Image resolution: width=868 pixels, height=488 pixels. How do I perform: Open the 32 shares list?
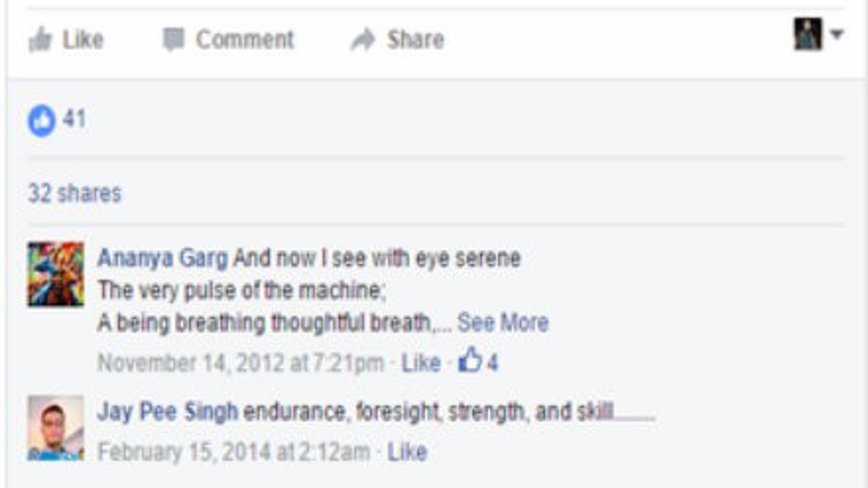tap(75, 193)
